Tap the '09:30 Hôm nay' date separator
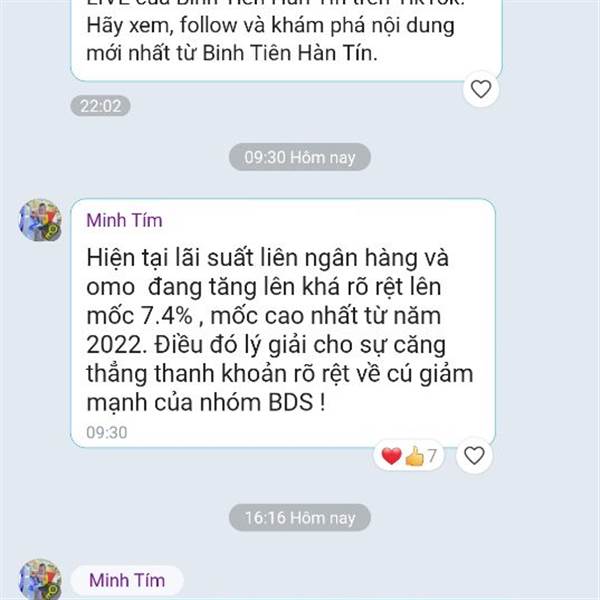 [x=300, y=157]
